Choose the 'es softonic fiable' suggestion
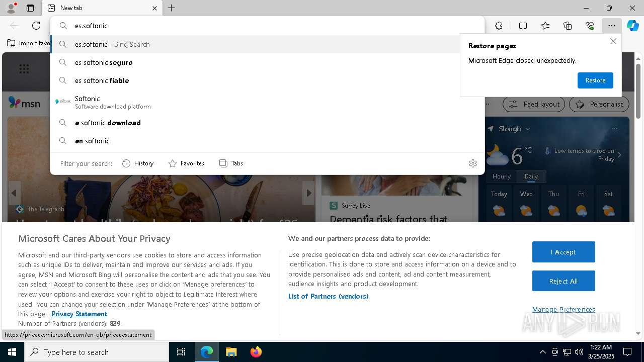The image size is (644, 362). 267,80
